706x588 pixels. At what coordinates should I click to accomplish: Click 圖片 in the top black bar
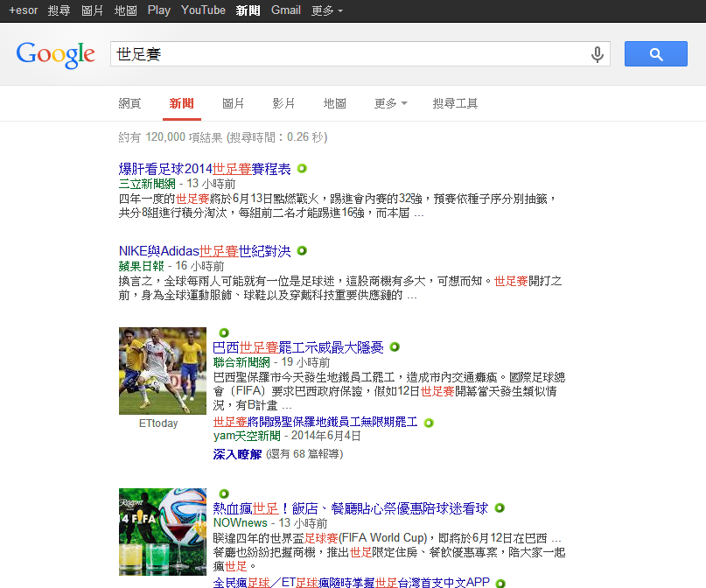[x=93, y=10]
